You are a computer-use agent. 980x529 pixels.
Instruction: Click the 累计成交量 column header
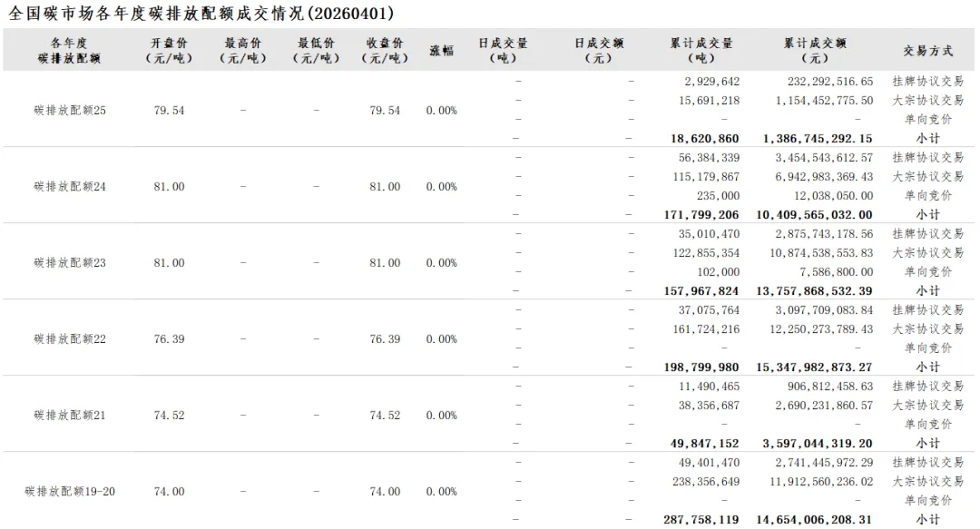(x=701, y=51)
